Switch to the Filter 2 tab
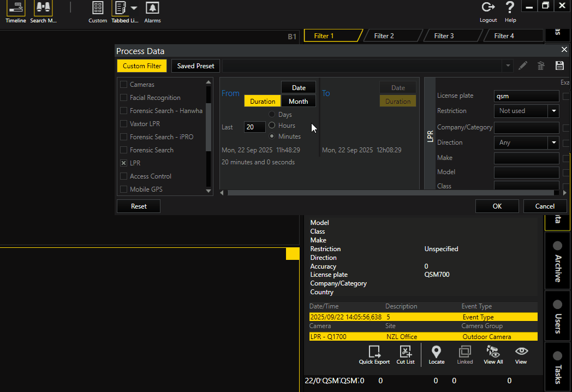 [x=384, y=36]
